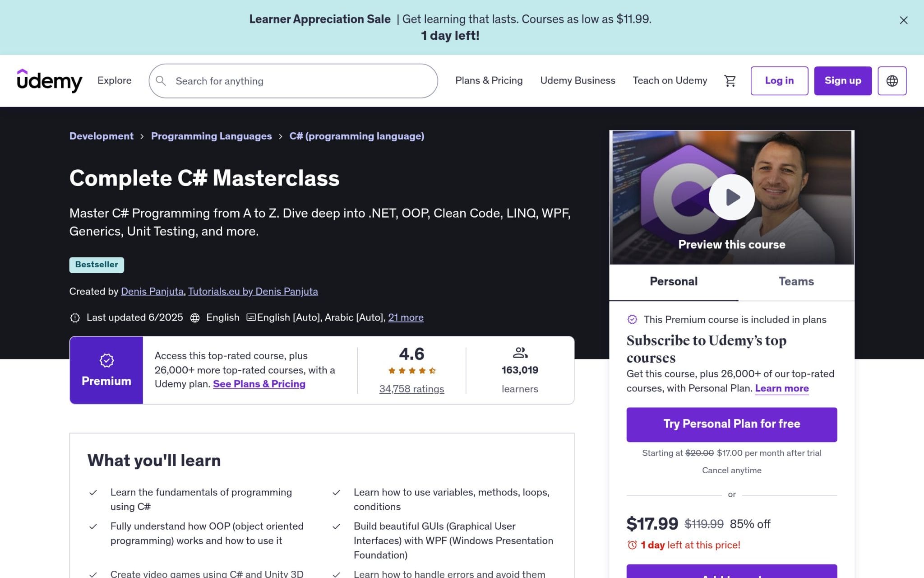Click 1 day left at this price text
Viewport: 924px width, 578px height.
pos(690,545)
